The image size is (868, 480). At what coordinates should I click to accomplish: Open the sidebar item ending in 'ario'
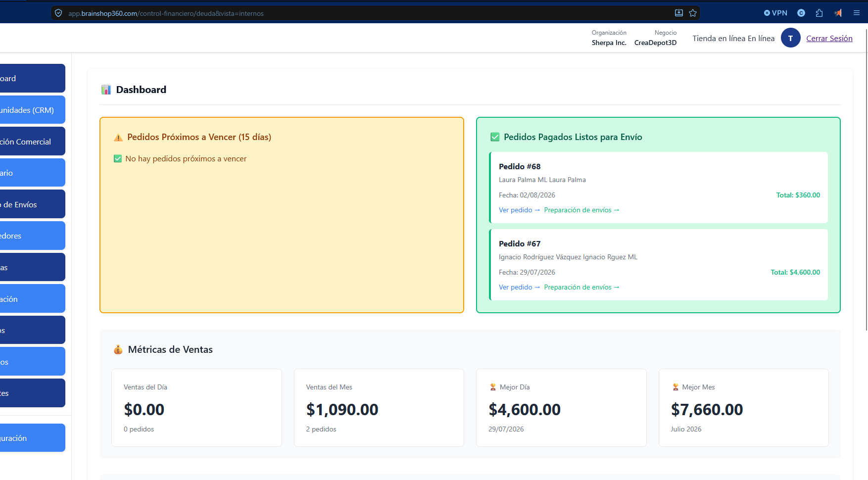coord(33,173)
